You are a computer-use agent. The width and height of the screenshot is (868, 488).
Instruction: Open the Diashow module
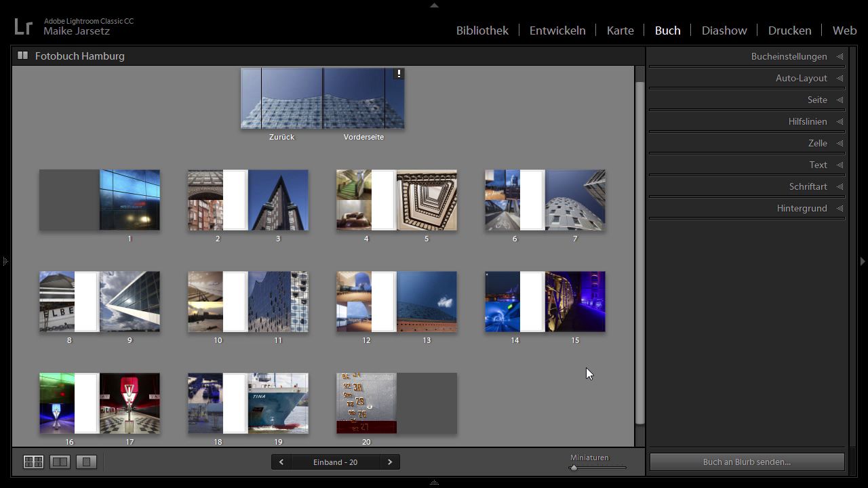point(724,30)
